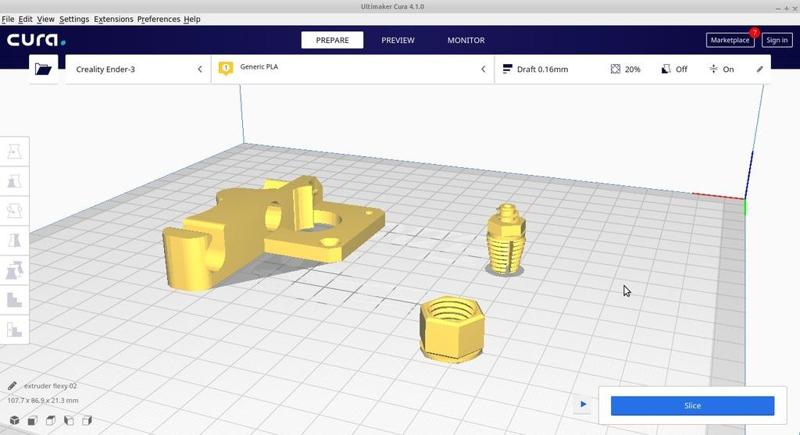Switch to left side view cube icon
Screen dimensions: 800x435
(x=69, y=420)
